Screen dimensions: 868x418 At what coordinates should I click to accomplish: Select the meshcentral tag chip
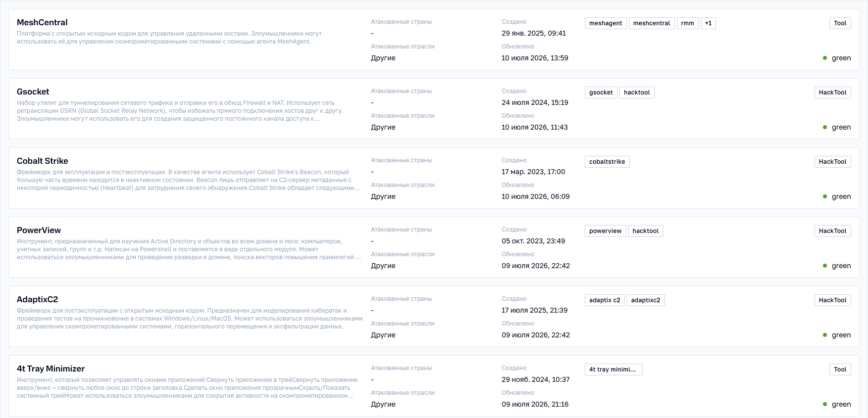pyautogui.click(x=652, y=23)
